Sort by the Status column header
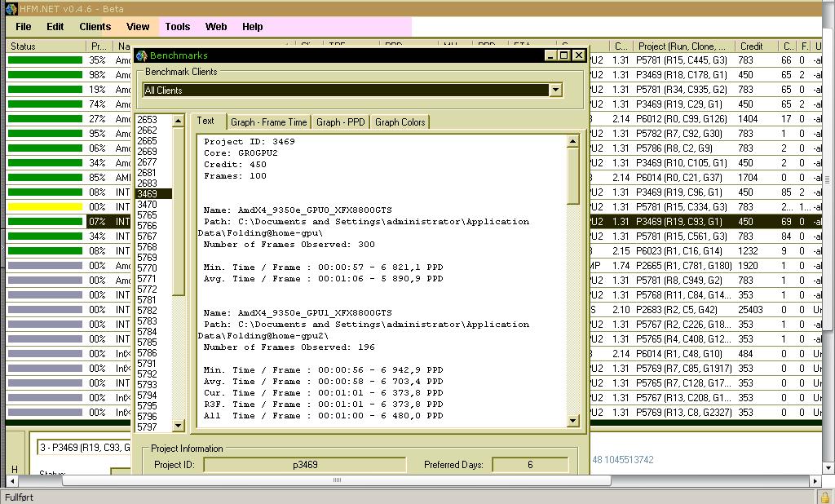The width and height of the screenshot is (835, 504). (45, 46)
